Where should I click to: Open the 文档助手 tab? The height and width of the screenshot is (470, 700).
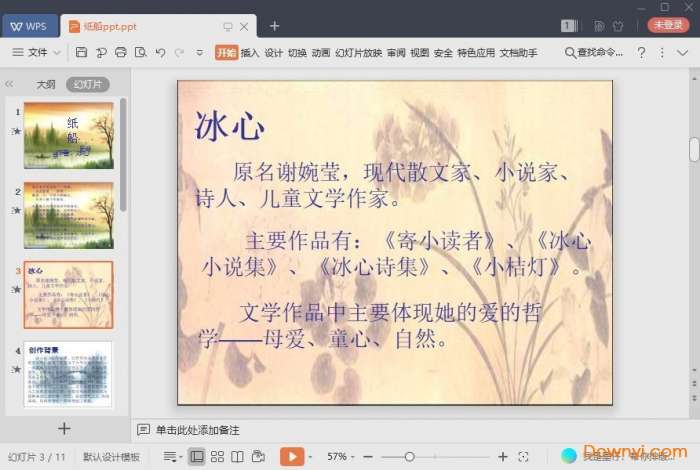(518, 53)
